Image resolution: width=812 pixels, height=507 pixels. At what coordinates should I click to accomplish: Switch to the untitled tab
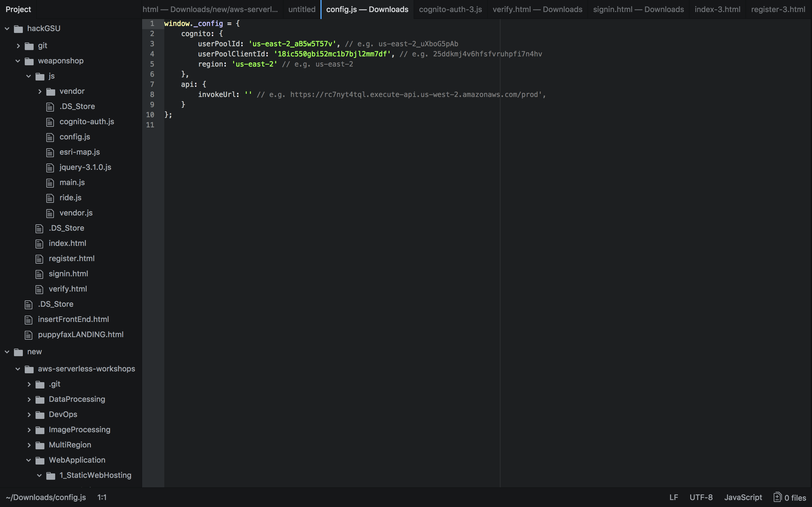[302, 10]
